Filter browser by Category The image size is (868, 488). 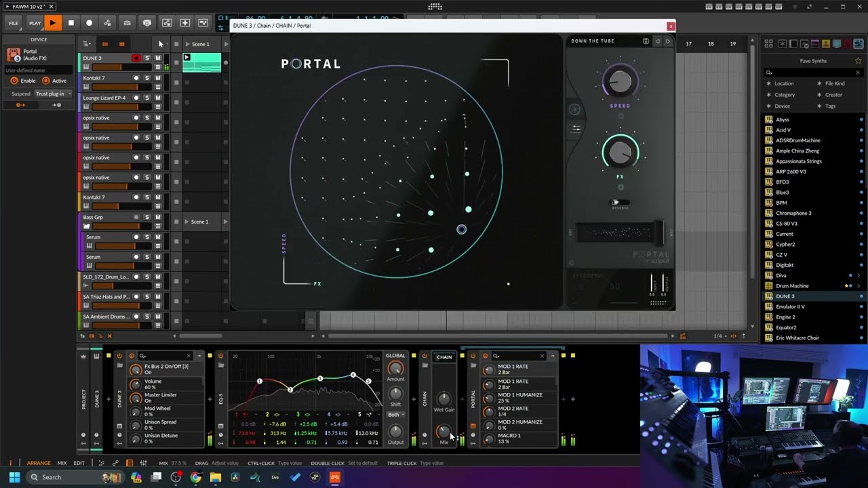tap(785, 95)
